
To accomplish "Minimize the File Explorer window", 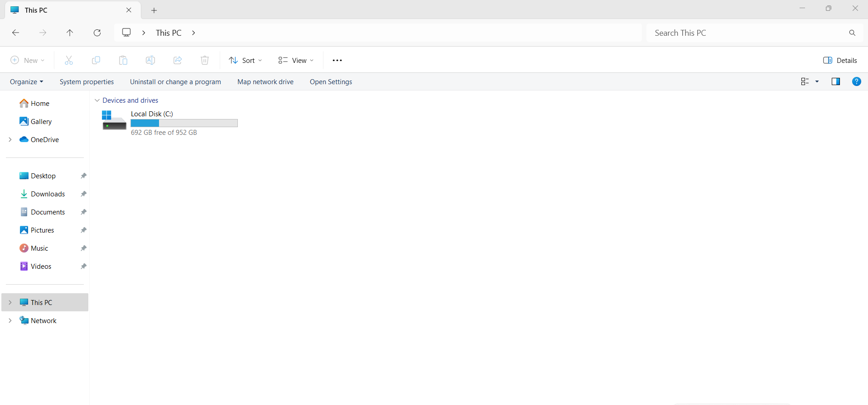I will [x=802, y=8].
